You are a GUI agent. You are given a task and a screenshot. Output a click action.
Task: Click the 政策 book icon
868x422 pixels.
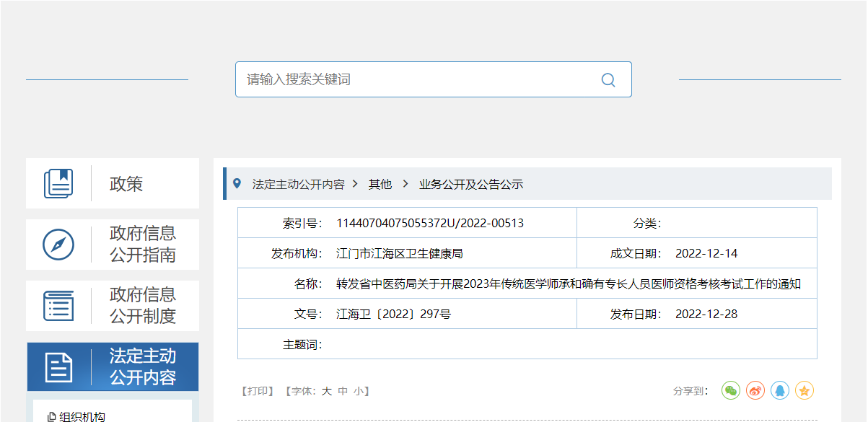coord(58,183)
